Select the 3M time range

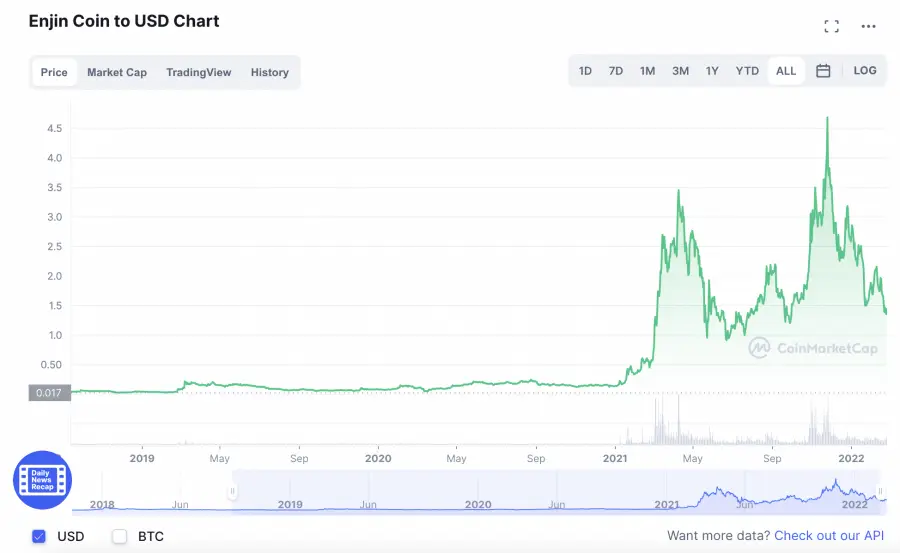tap(680, 71)
